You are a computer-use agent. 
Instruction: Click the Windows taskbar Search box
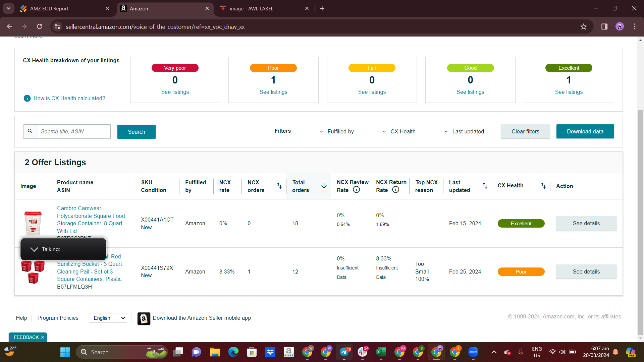click(x=122, y=352)
